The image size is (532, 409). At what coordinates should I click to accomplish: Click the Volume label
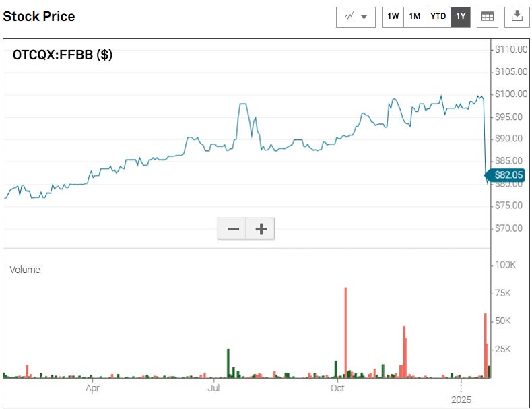pyautogui.click(x=25, y=270)
